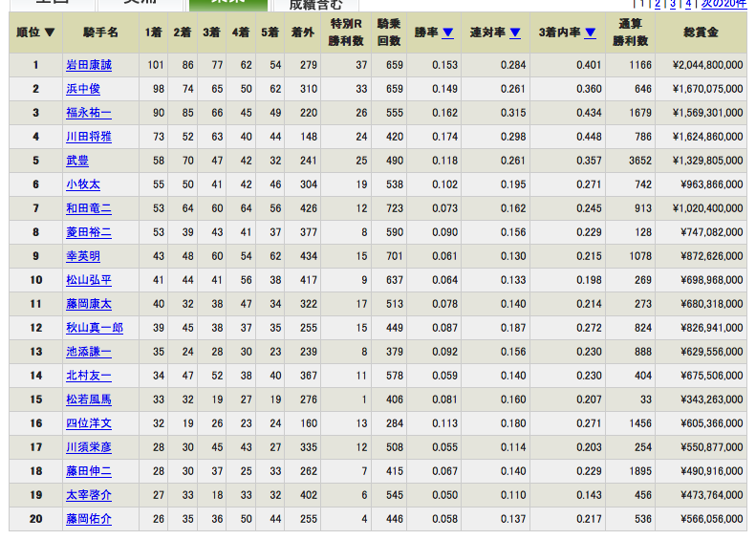Click the 総賞金 column header
Image resolution: width=756 pixels, height=540 pixels.
click(x=701, y=32)
